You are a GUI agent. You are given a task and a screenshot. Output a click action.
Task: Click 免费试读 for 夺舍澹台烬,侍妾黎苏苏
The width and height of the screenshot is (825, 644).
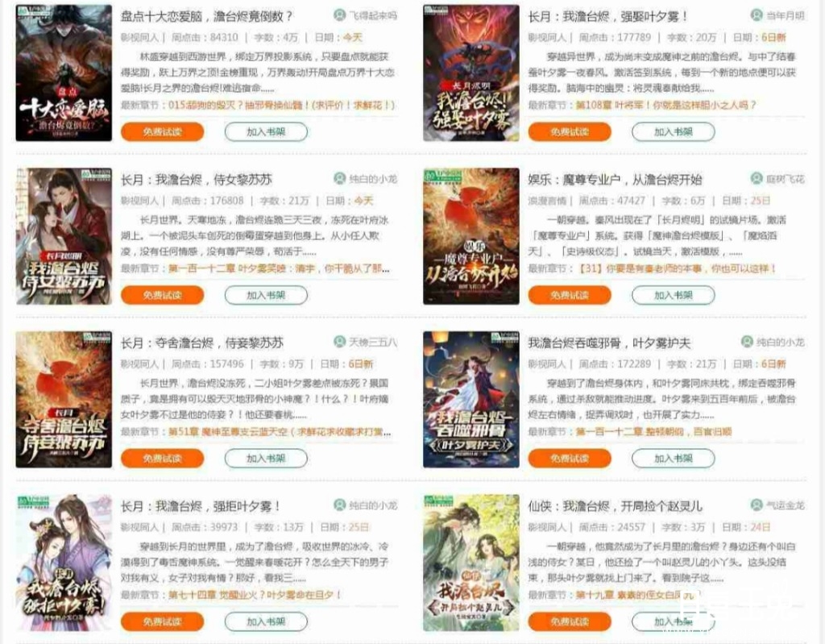coord(163,458)
